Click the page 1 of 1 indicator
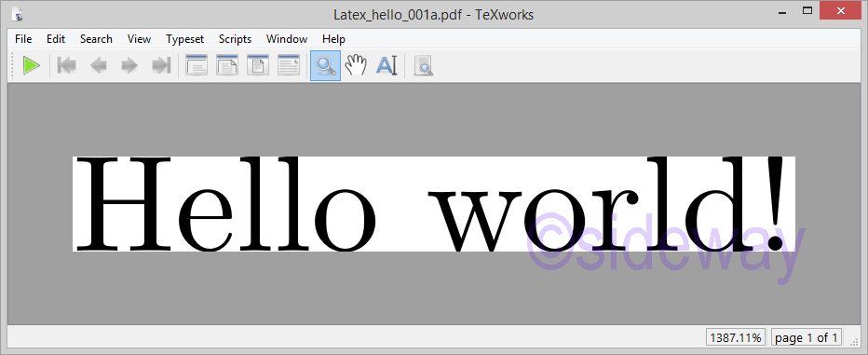The image size is (868, 355). [x=807, y=337]
